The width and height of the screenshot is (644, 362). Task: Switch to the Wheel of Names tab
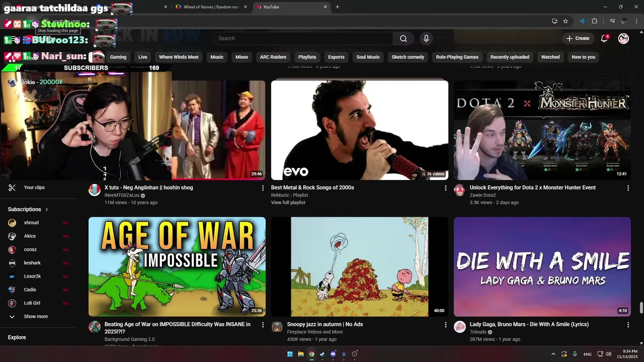pyautogui.click(x=211, y=7)
